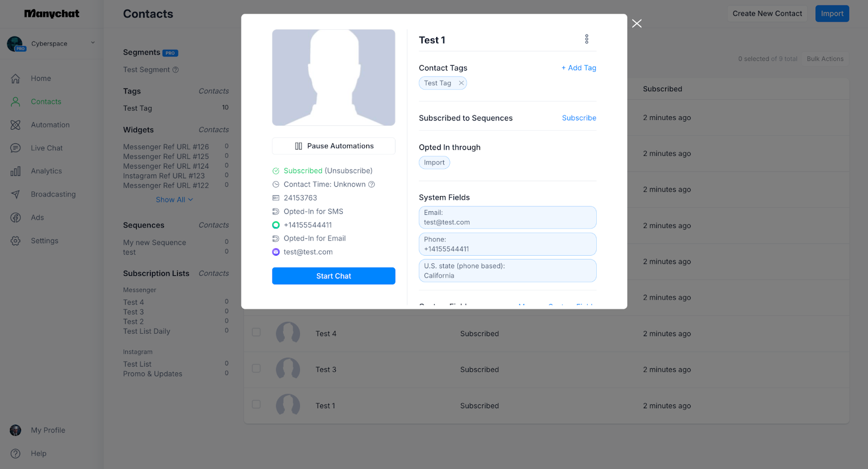Remove the Test Tag using its X icon

click(461, 83)
